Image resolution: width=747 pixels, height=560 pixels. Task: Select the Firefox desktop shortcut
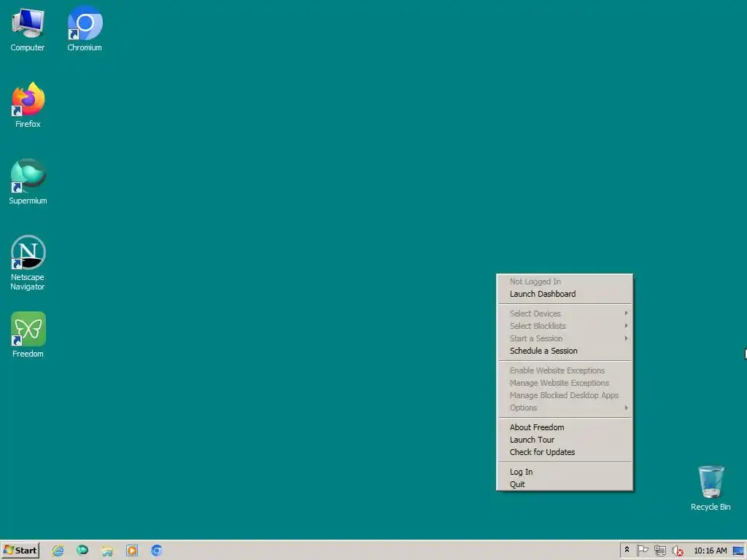(28, 105)
